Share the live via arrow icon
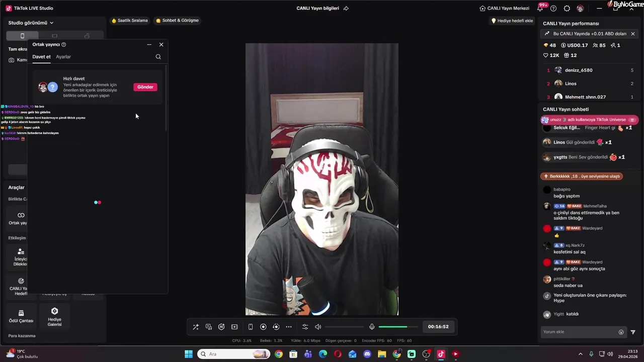The image size is (644, 362). [x=346, y=8]
